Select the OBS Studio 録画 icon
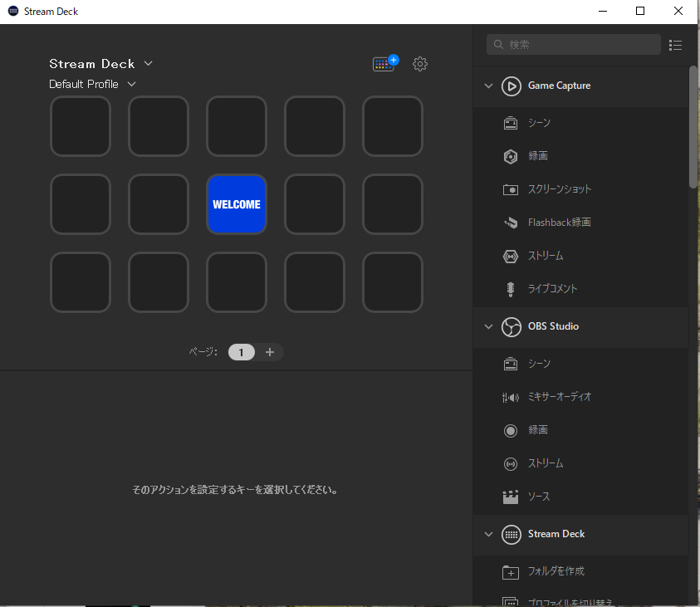The width and height of the screenshot is (700, 607). click(x=511, y=430)
